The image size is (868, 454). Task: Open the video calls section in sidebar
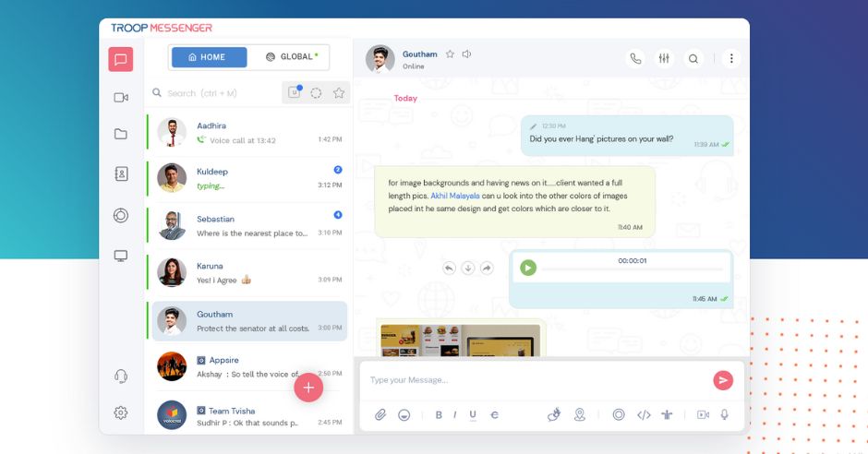tap(121, 98)
